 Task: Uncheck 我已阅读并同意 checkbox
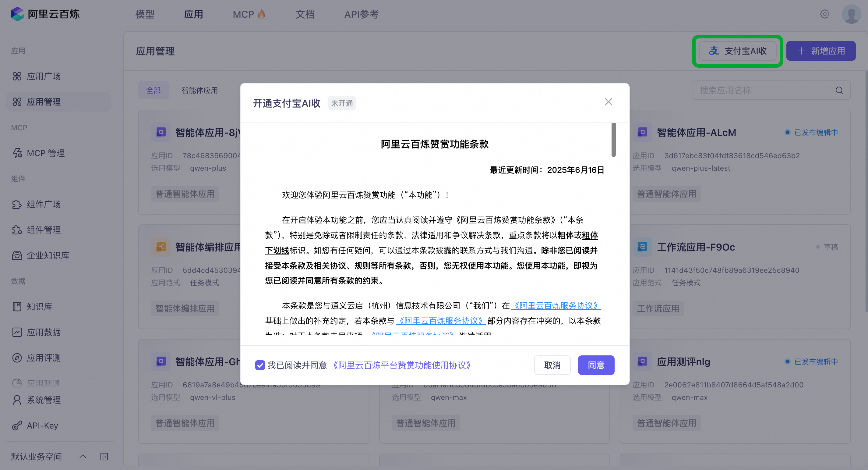[260, 365]
